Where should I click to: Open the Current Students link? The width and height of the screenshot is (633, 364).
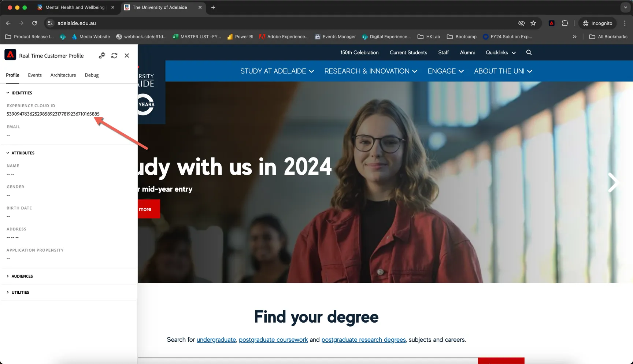pyautogui.click(x=408, y=52)
